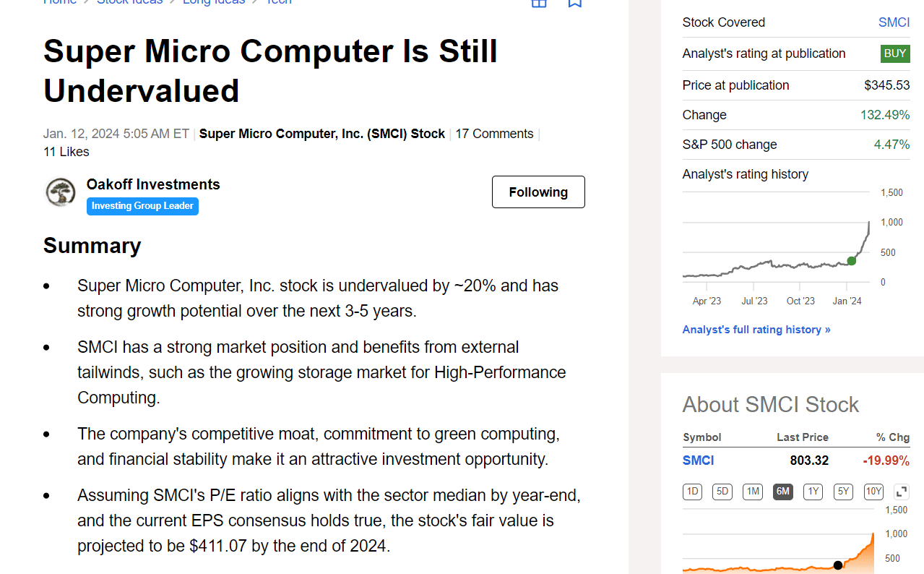Viewport: 924px width, 574px height.
Task: Open the 17 Comments section
Action: pyautogui.click(x=494, y=134)
